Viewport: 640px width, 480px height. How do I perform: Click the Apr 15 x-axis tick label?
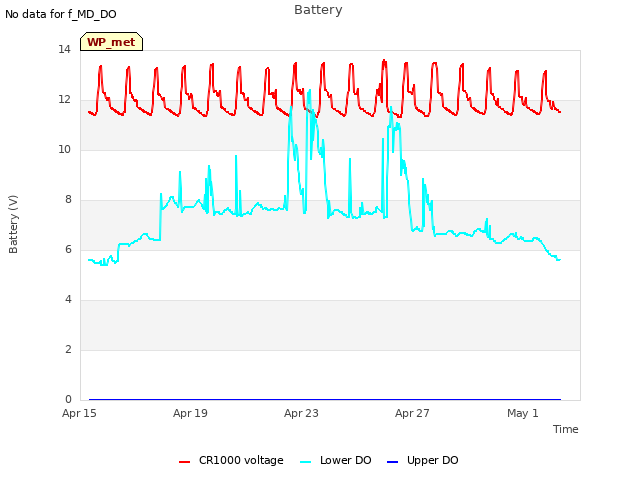(79, 413)
